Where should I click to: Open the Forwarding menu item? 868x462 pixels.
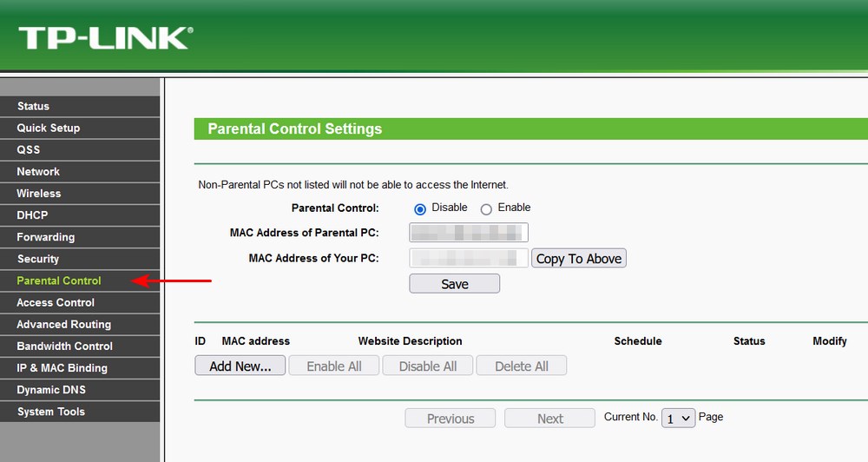click(x=80, y=237)
